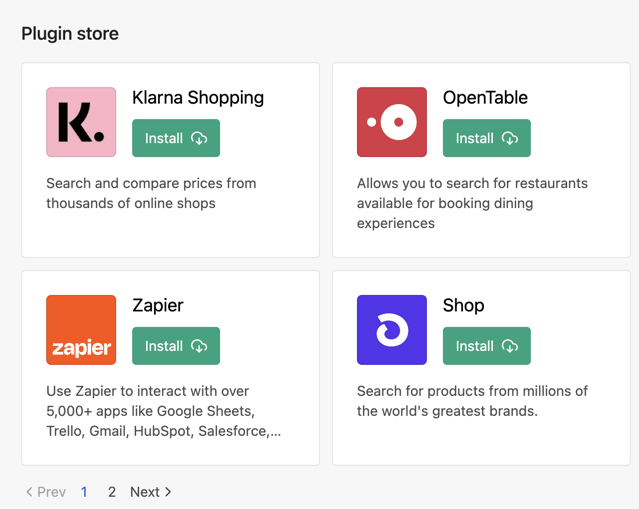639x509 pixels.
Task: Click the Klarna Shopping title text
Action: click(198, 98)
